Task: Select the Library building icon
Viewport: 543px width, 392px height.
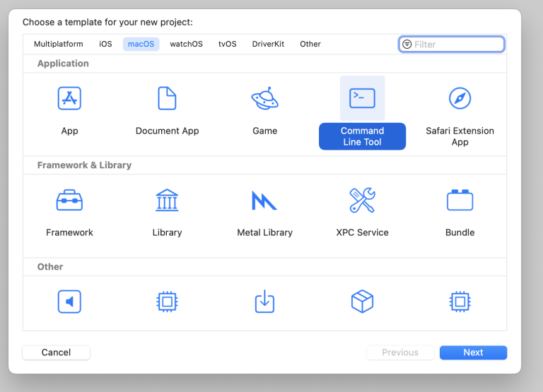Action: [x=167, y=201]
